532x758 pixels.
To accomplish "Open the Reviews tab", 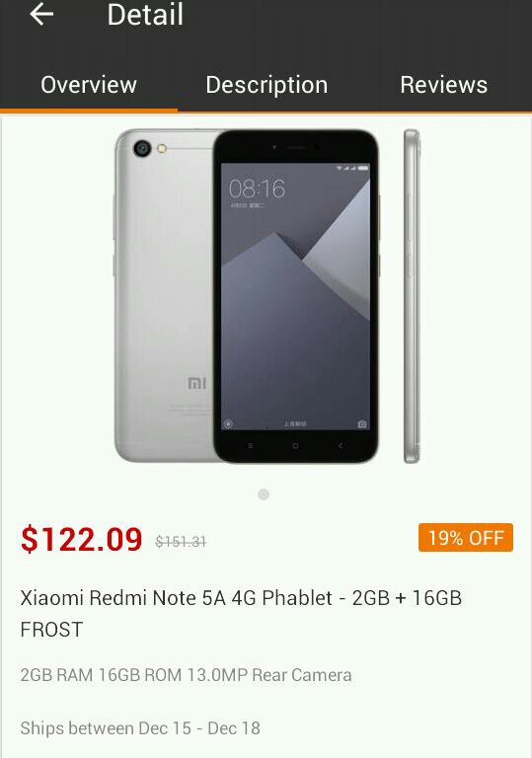I will click(443, 85).
